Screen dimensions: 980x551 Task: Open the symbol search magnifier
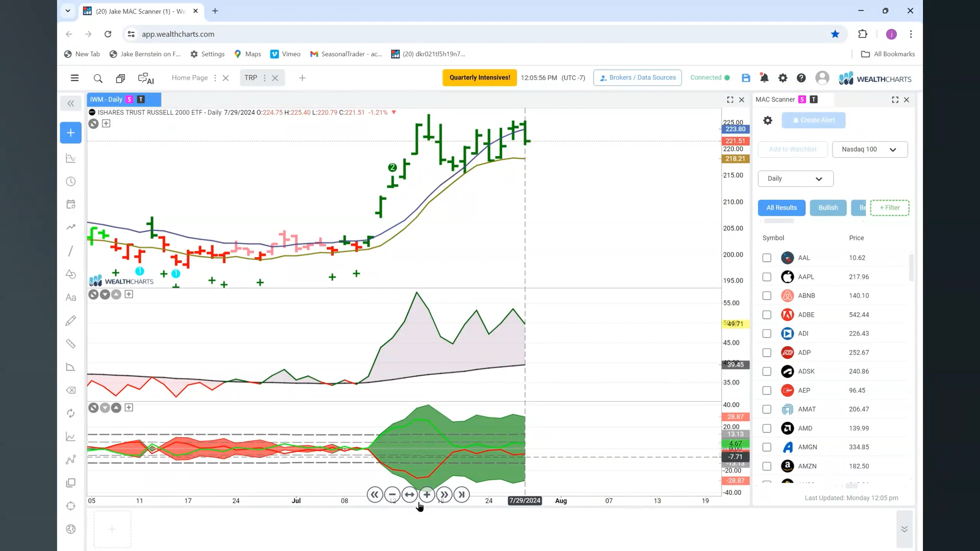98,78
